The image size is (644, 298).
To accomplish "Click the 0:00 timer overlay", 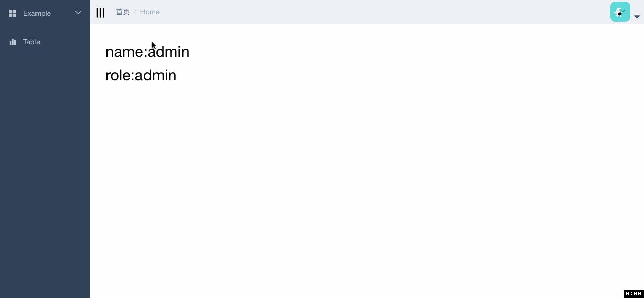I will click(x=633, y=293).
